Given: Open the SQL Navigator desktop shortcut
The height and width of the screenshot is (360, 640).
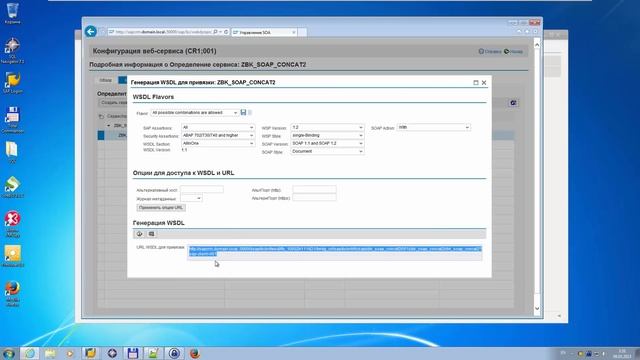Looking at the screenshot, I should [x=12, y=51].
